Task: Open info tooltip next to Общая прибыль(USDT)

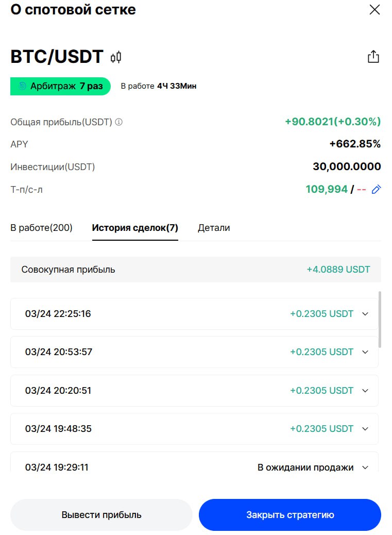Action: (118, 122)
